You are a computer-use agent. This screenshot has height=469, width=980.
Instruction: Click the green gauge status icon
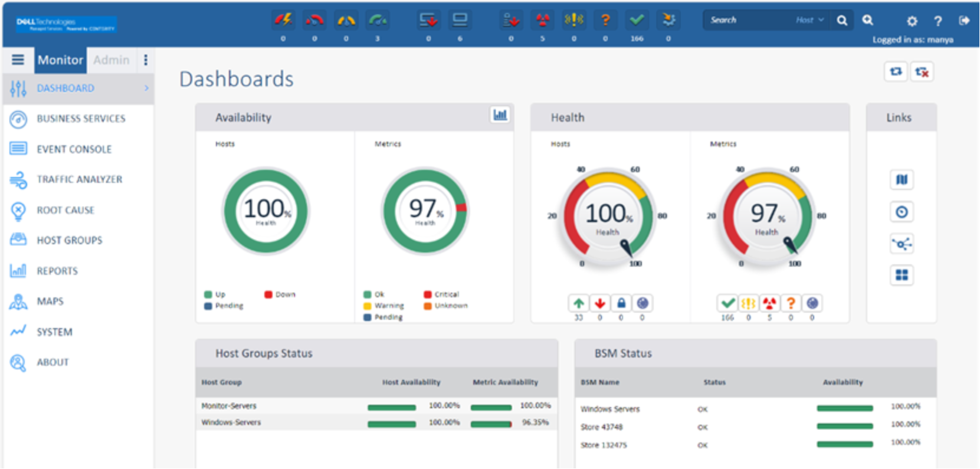[378, 20]
